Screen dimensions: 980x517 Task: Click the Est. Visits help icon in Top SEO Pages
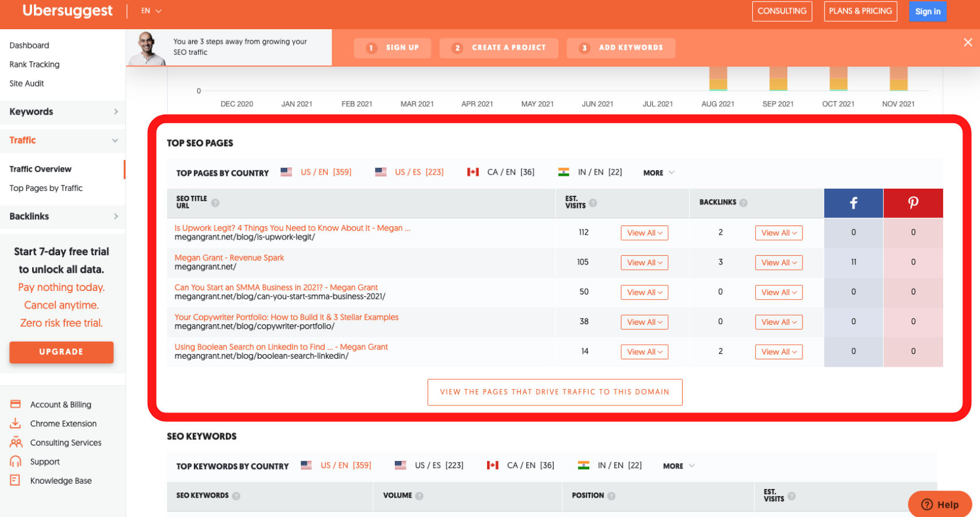click(x=593, y=203)
